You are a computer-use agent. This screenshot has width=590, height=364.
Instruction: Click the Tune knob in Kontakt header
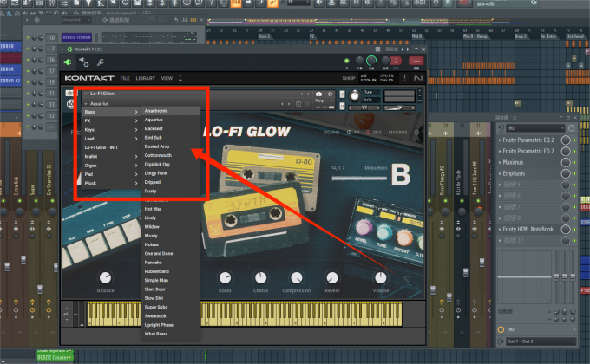(355, 96)
